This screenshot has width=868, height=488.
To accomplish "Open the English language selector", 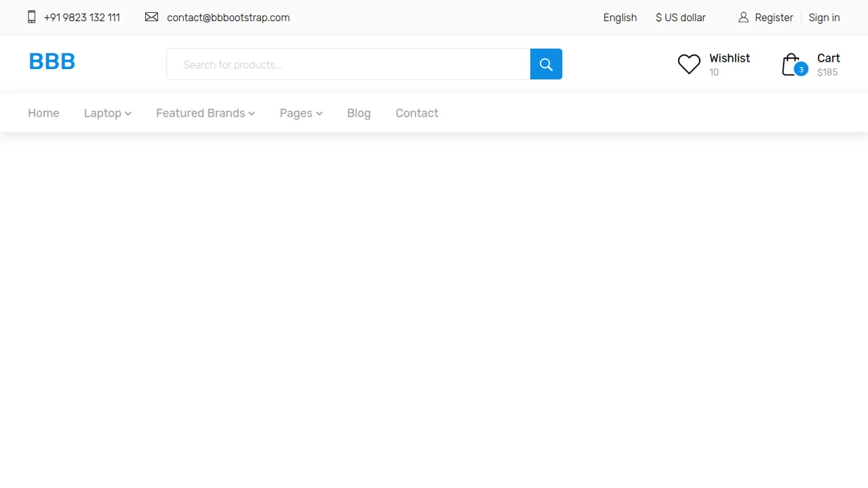I will (620, 17).
